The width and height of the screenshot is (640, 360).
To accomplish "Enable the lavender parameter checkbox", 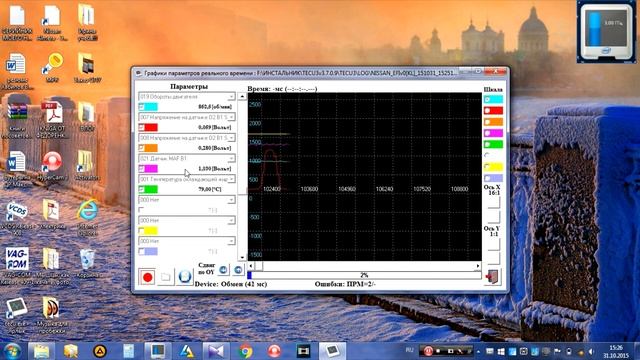I will (141, 251).
